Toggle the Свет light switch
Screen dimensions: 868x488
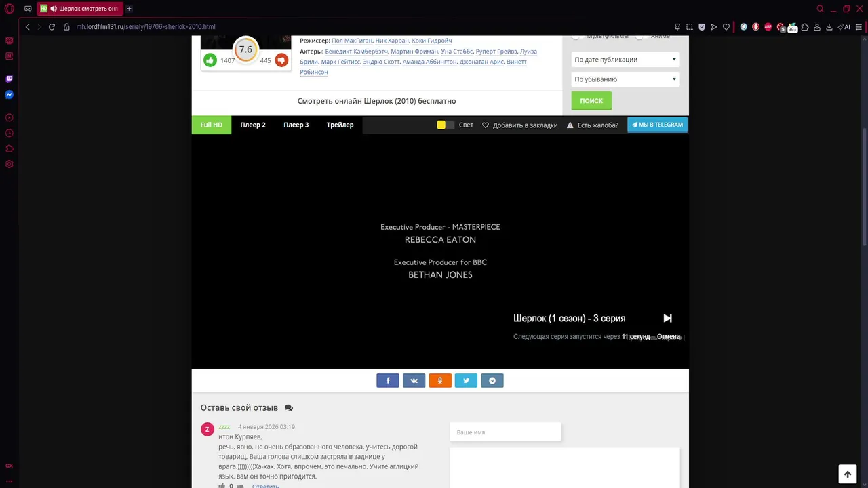[445, 125]
